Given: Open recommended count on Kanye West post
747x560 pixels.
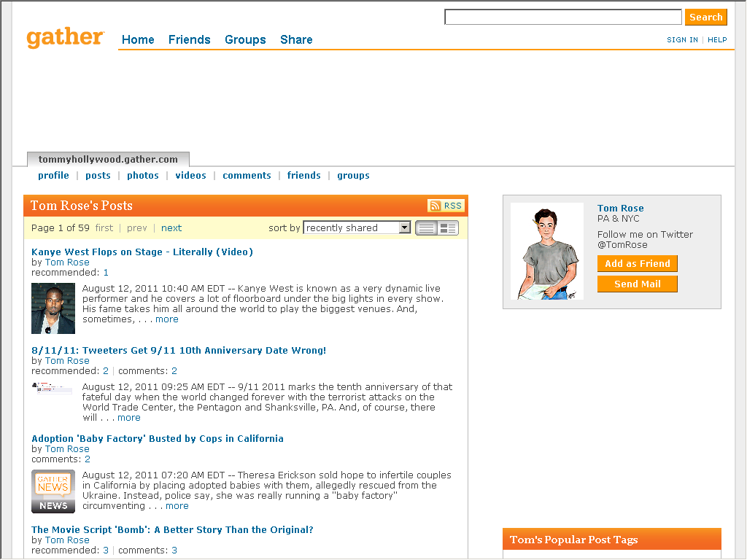Looking at the screenshot, I should 106,273.
